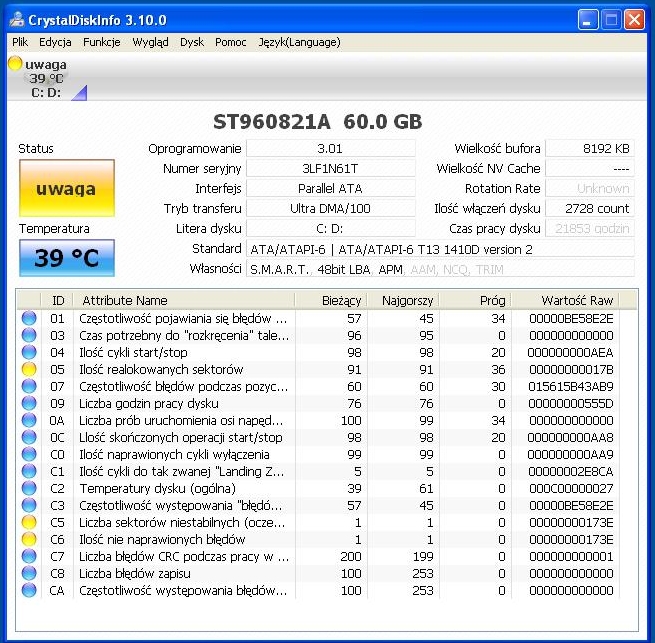655x643 pixels.
Task: Select row 'Ilość cykli start/stop'
Action: tap(318, 352)
